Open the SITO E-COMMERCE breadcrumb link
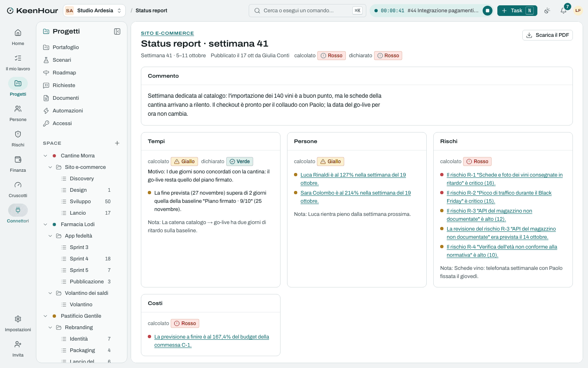 pyautogui.click(x=167, y=33)
